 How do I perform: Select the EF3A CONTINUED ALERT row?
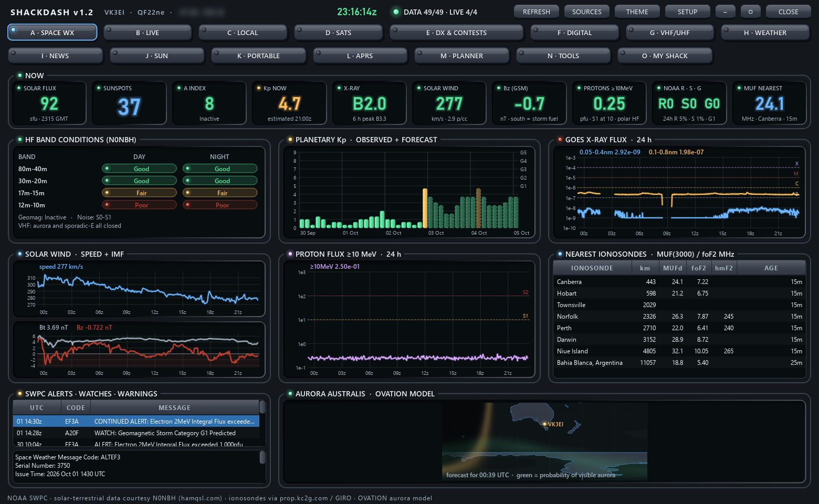[136, 422]
